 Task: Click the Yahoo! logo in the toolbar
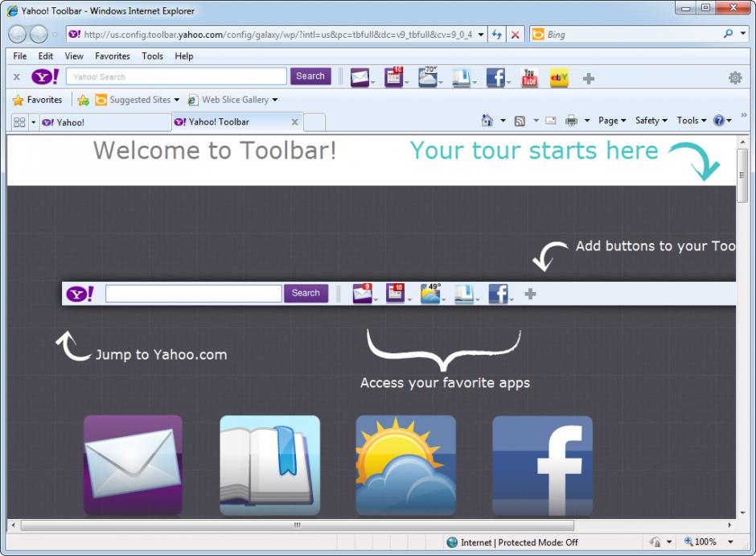click(x=45, y=76)
